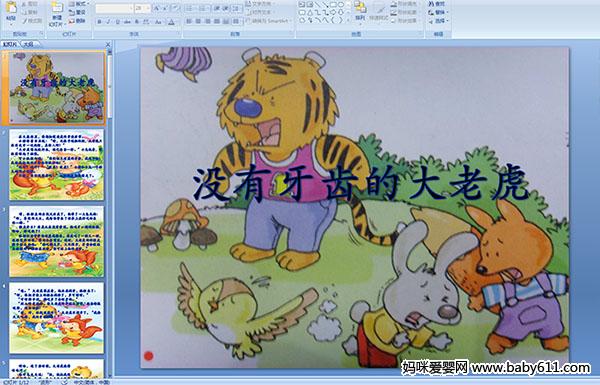Click the Arrange shapes icon

coord(360,11)
